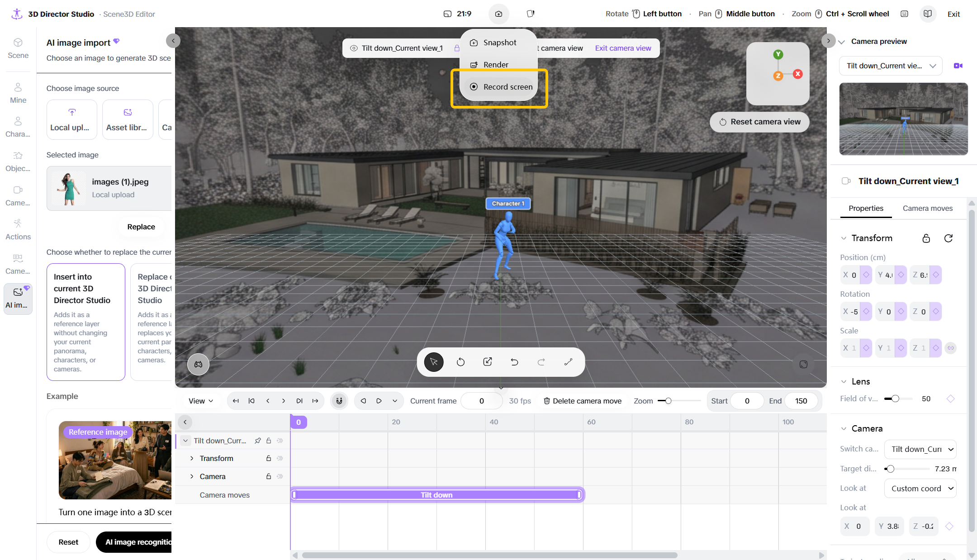Click Delete camera move button

coord(583,401)
